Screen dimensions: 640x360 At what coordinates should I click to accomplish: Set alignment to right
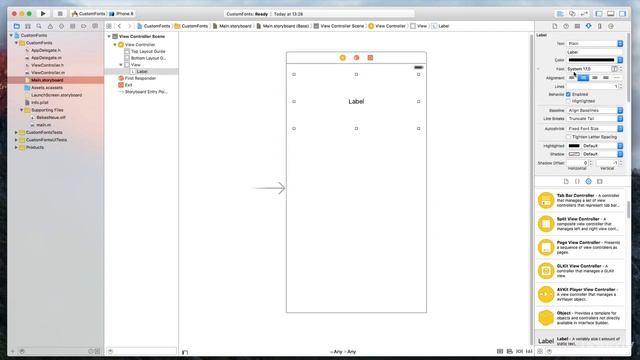point(595,78)
